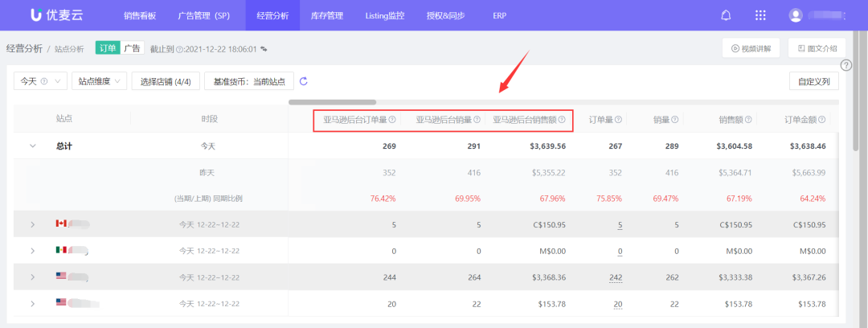Click the 昨天 row label

(x=207, y=172)
